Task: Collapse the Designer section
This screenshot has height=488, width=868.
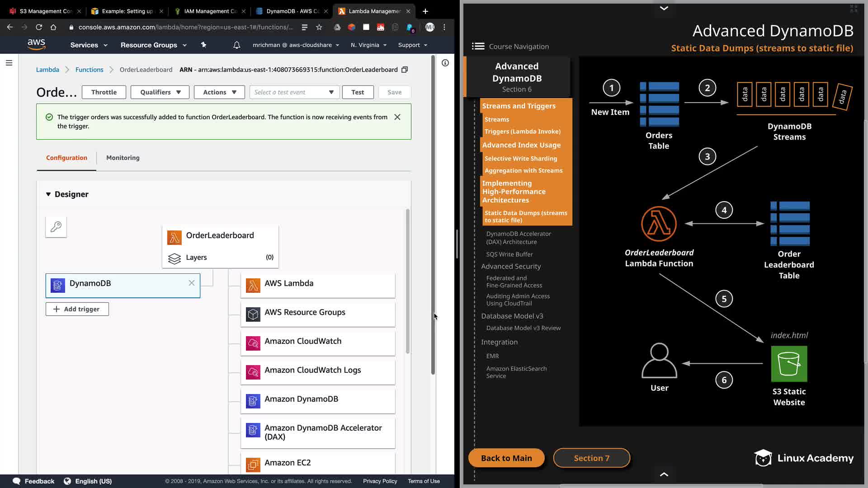Action: point(48,194)
